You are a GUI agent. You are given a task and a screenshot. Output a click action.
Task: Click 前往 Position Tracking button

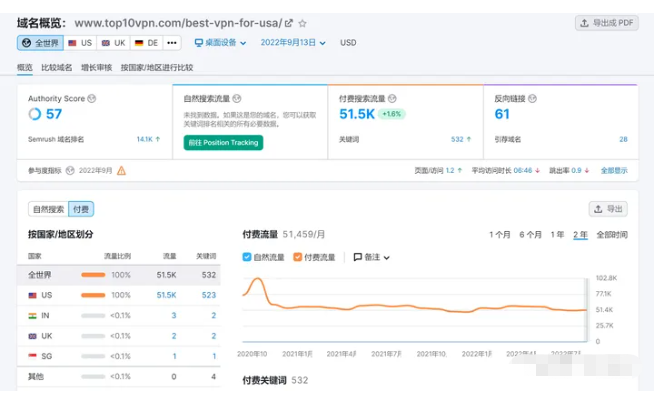(x=223, y=143)
